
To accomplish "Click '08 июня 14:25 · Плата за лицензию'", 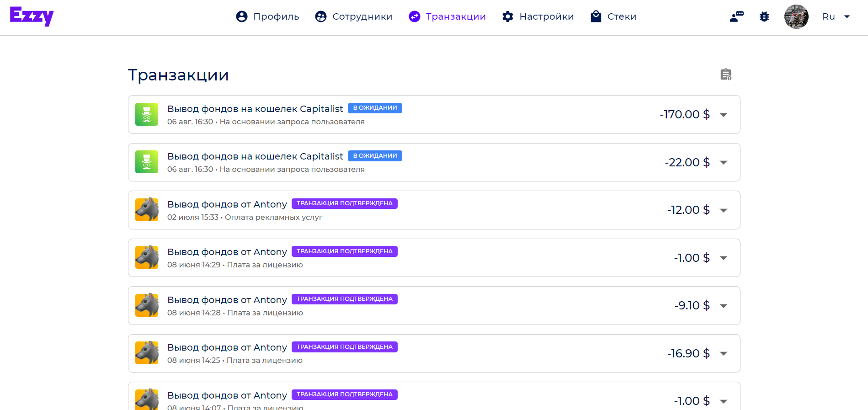I will (x=235, y=360).
